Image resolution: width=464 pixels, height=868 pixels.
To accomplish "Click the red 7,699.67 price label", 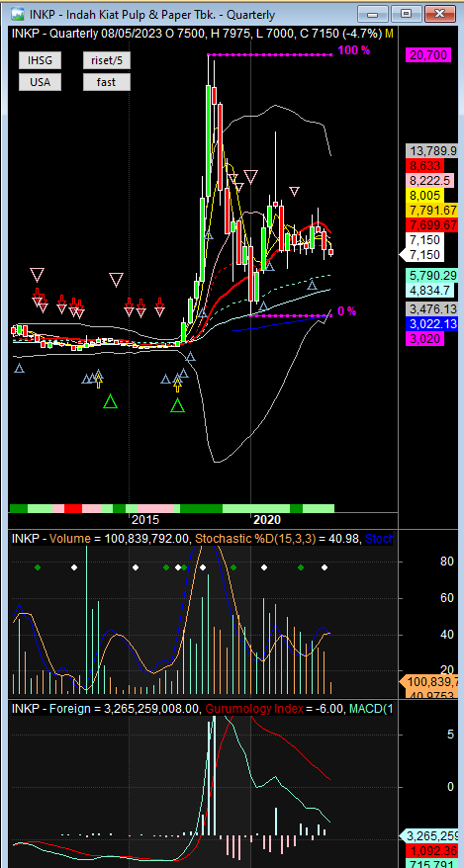I will 432,224.
